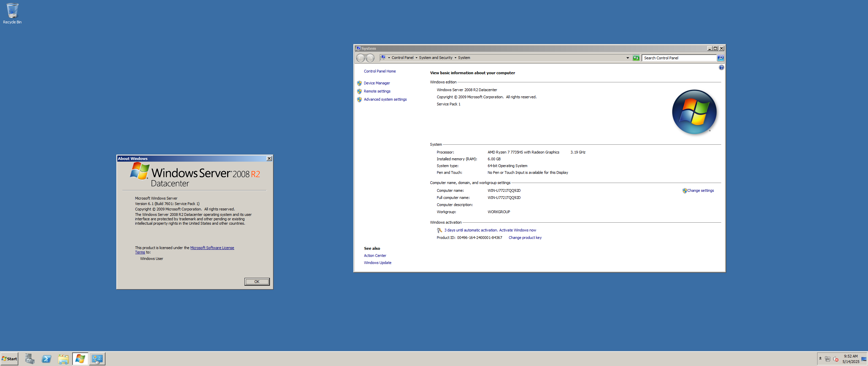
Task: Open Windows Explorer from the taskbar
Action: (63, 359)
